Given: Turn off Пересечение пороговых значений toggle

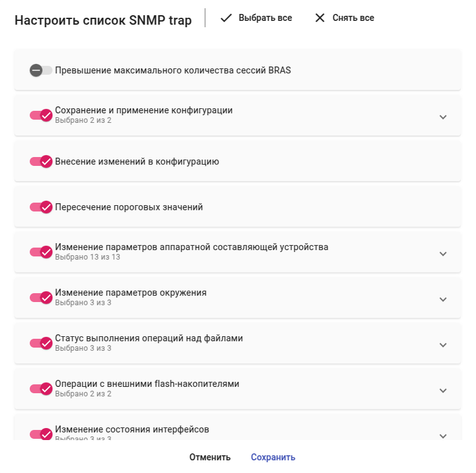Looking at the screenshot, I should [41, 207].
